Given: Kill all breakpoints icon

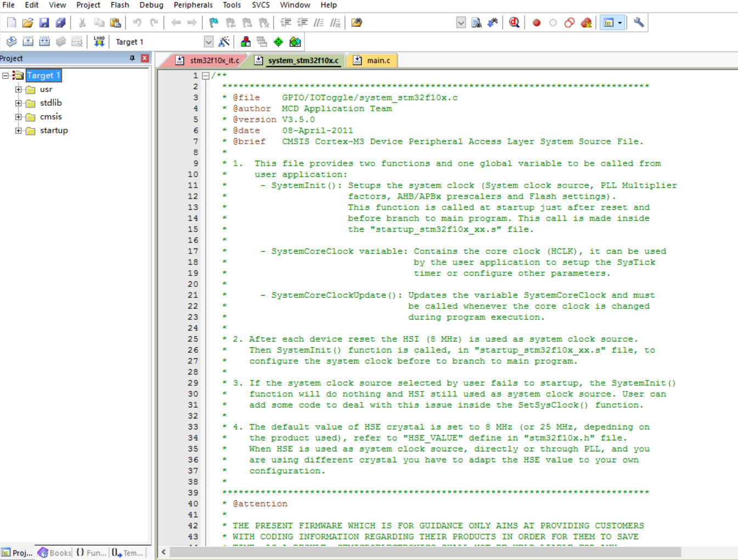Looking at the screenshot, I should (x=586, y=22).
